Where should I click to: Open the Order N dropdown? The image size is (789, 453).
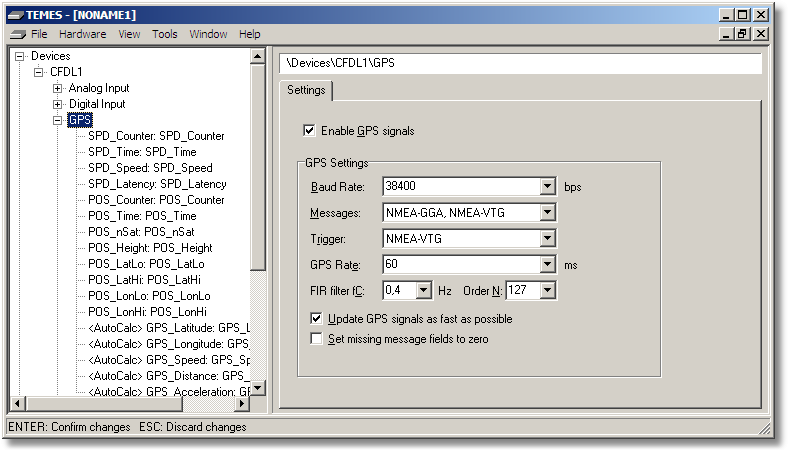pos(547,290)
